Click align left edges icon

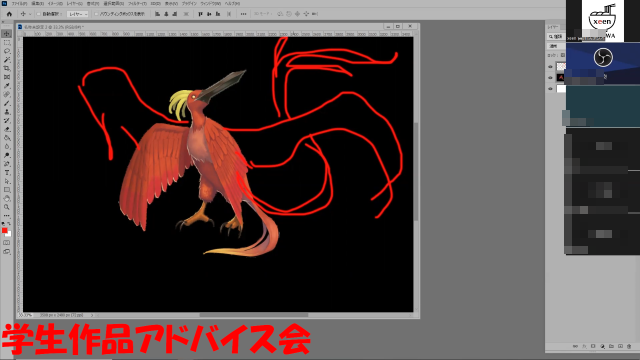click(157, 14)
